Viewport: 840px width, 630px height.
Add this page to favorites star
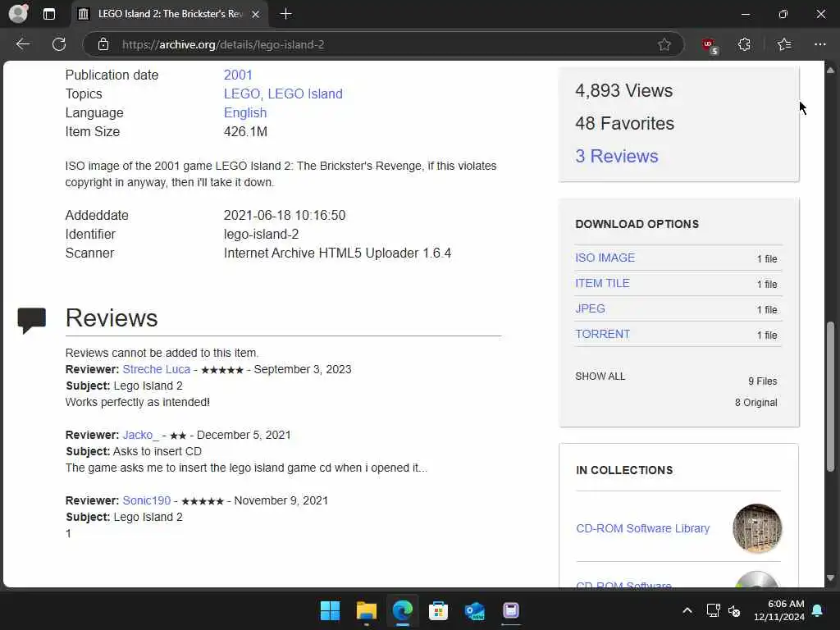(x=664, y=44)
